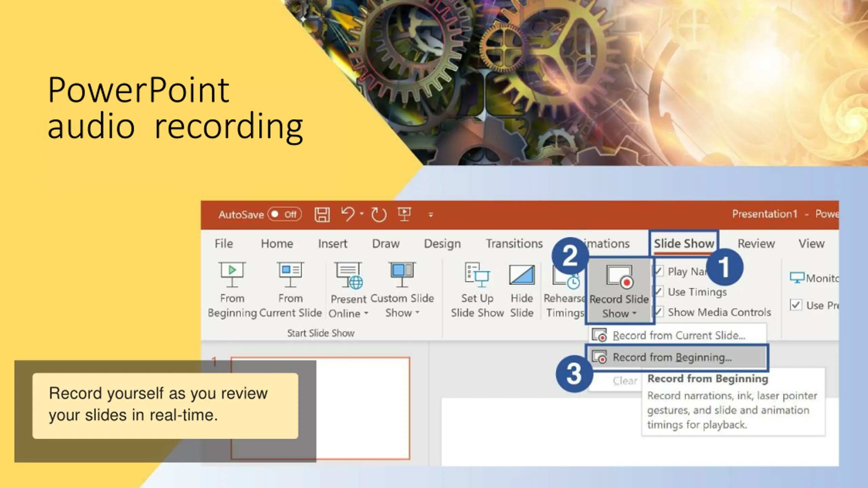Click the Undo arrow icon

click(348, 214)
